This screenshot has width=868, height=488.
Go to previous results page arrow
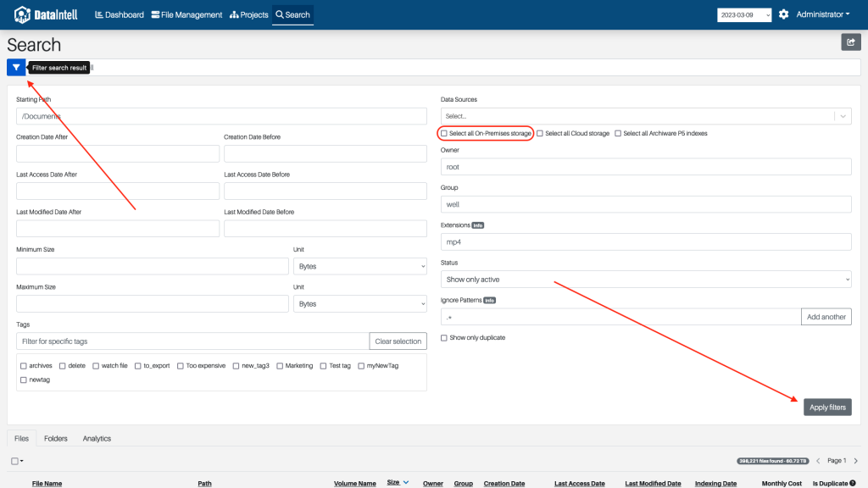818,461
